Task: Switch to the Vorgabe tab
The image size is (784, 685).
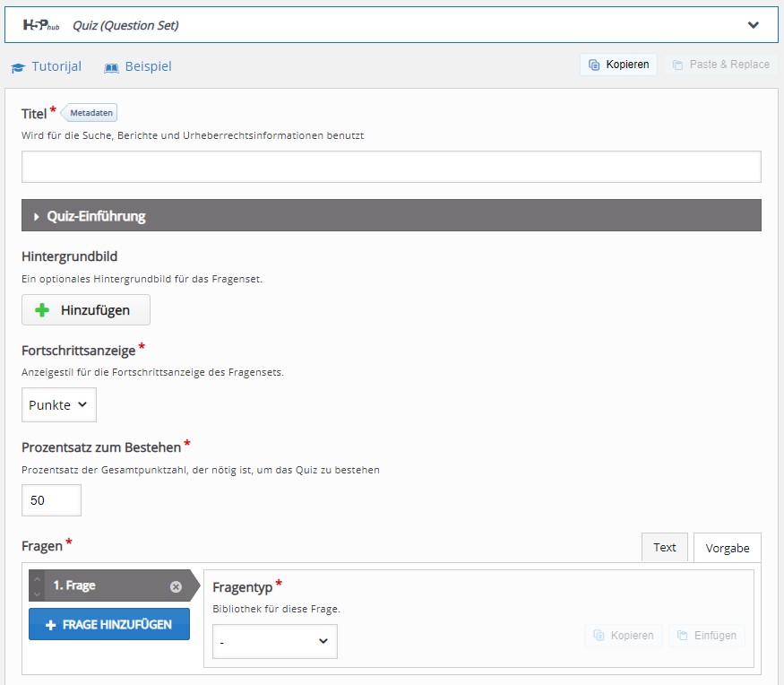Action: click(x=727, y=548)
